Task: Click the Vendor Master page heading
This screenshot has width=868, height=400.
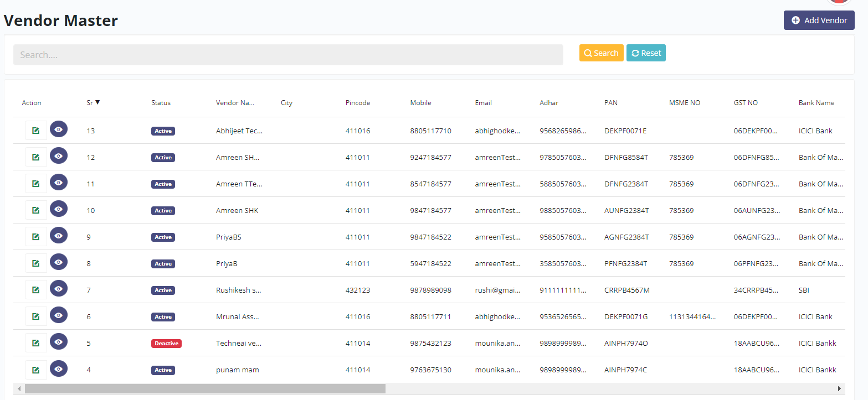Action: click(x=61, y=21)
